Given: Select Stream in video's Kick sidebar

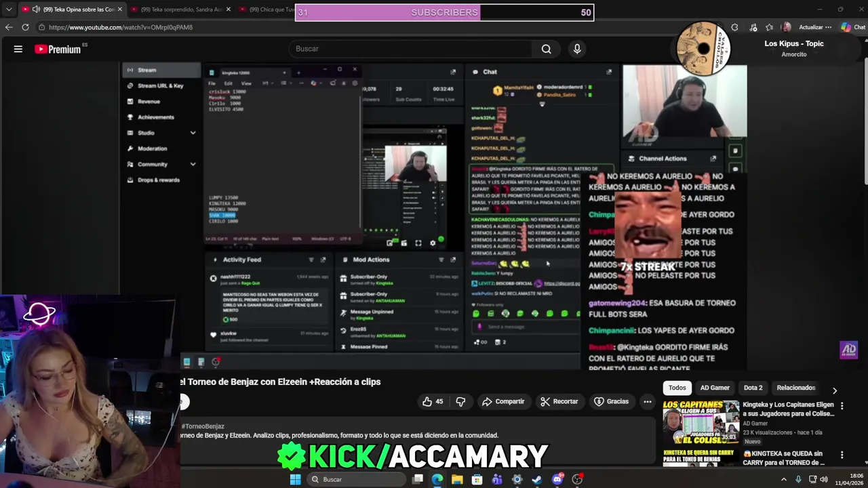Looking at the screenshot, I should click(161, 70).
